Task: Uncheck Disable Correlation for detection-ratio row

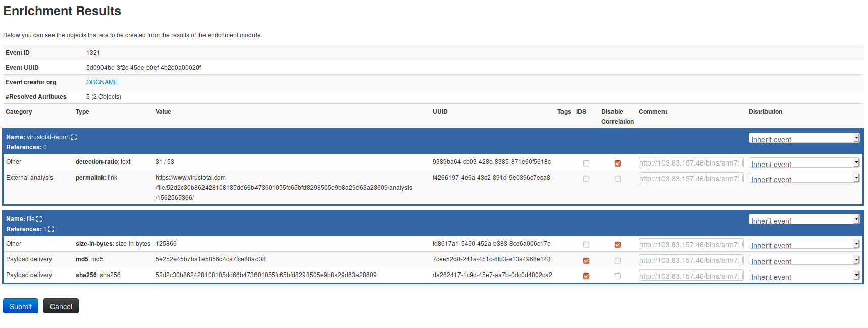Action: (x=618, y=163)
